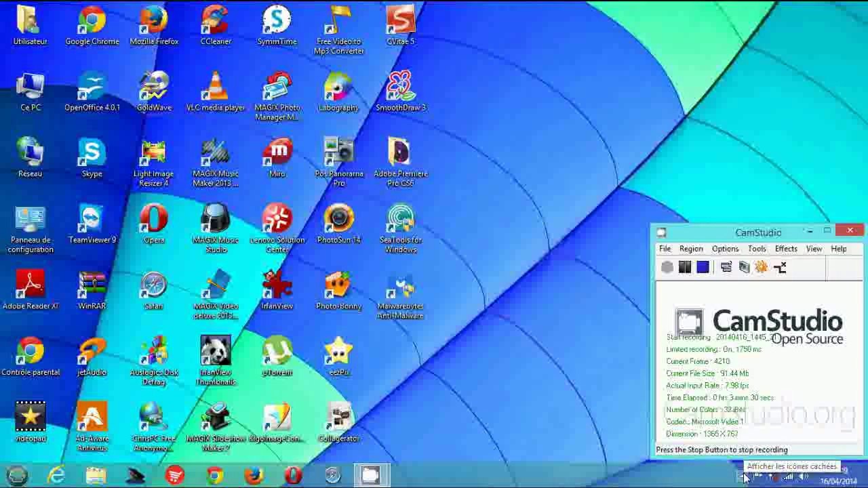Select the Opera desktop shortcut
The image size is (868, 488).
(x=154, y=224)
